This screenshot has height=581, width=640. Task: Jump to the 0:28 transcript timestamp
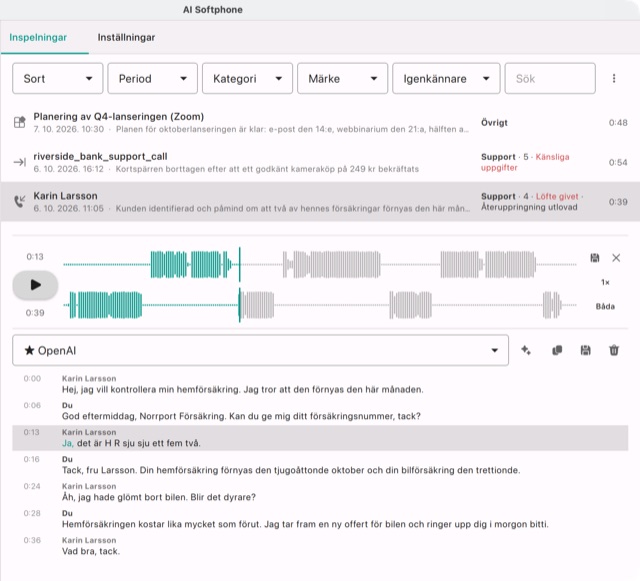pos(32,513)
